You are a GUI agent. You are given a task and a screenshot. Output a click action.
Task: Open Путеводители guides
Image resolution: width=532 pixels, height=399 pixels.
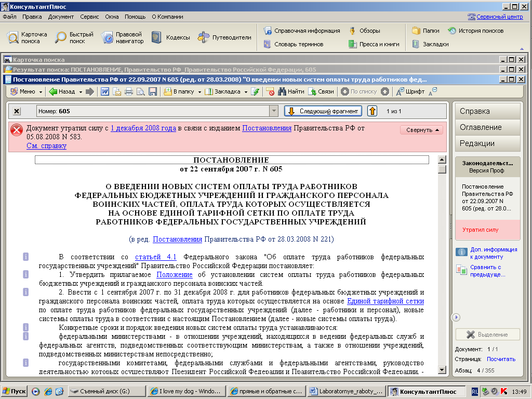coord(224,37)
